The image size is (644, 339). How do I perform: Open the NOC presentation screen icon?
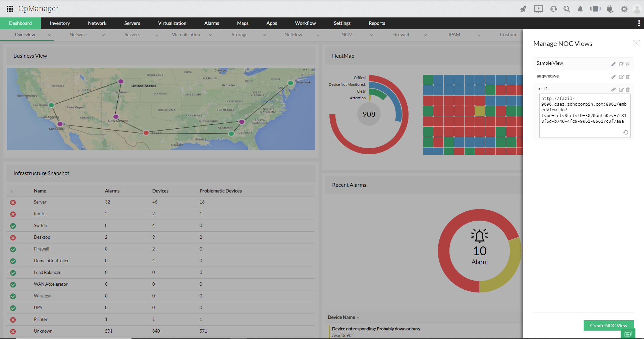[x=538, y=9]
